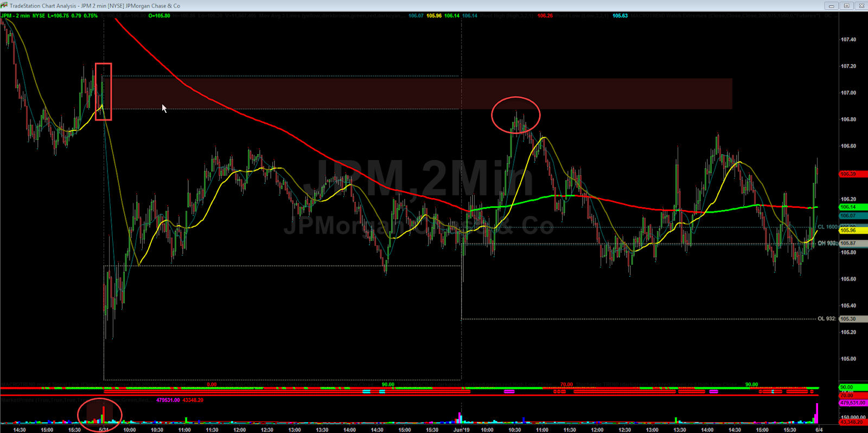Click the yellow 105.96 price tag on axis
868x433 pixels.
tap(853, 231)
